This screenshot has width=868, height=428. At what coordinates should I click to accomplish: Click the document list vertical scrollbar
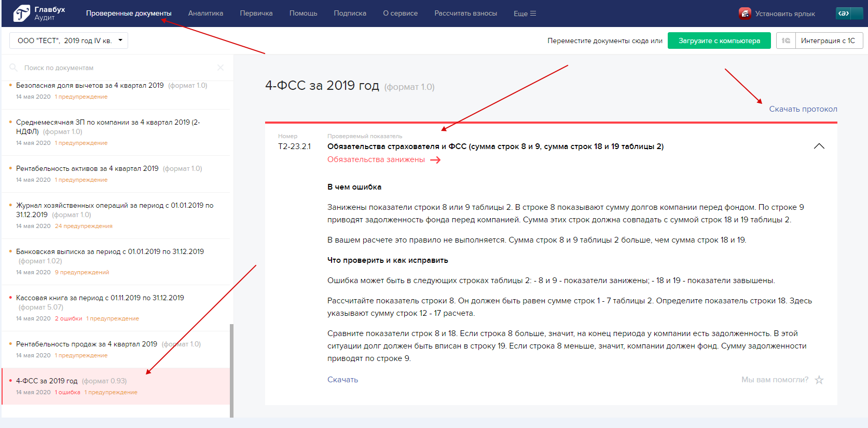point(231,370)
